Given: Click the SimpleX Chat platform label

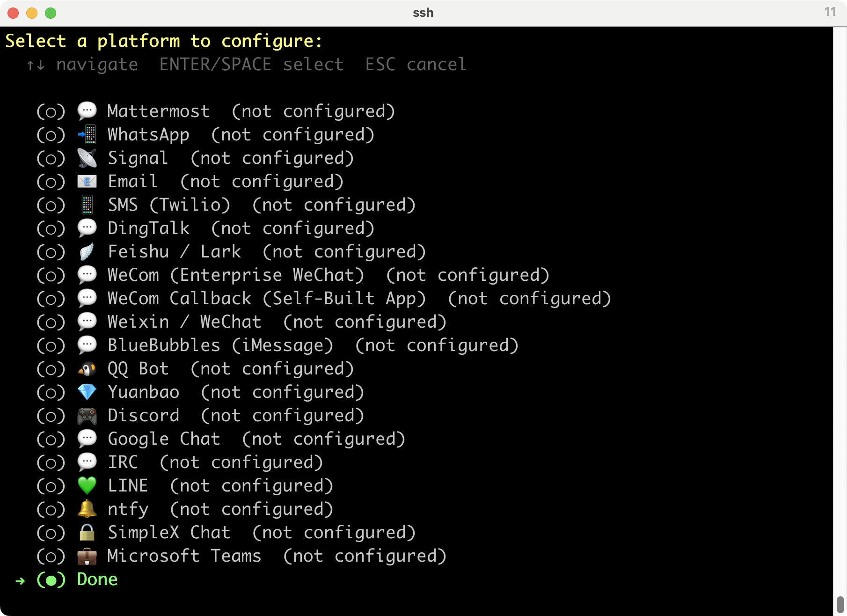Looking at the screenshot, I should 169,533.
